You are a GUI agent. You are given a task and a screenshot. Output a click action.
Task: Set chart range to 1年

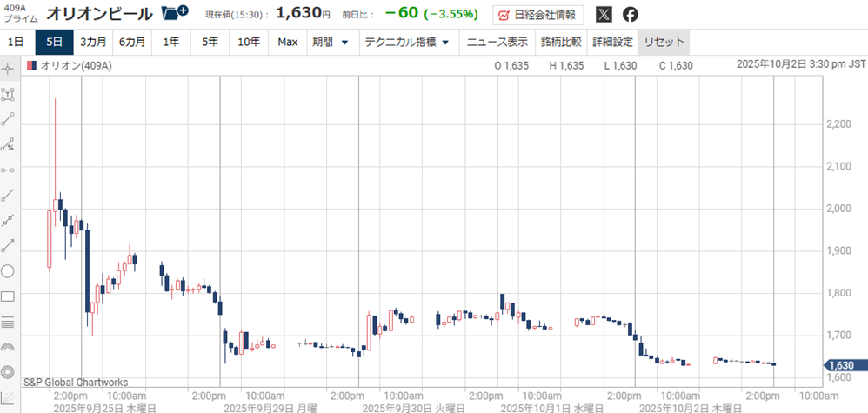coord(171,42)
